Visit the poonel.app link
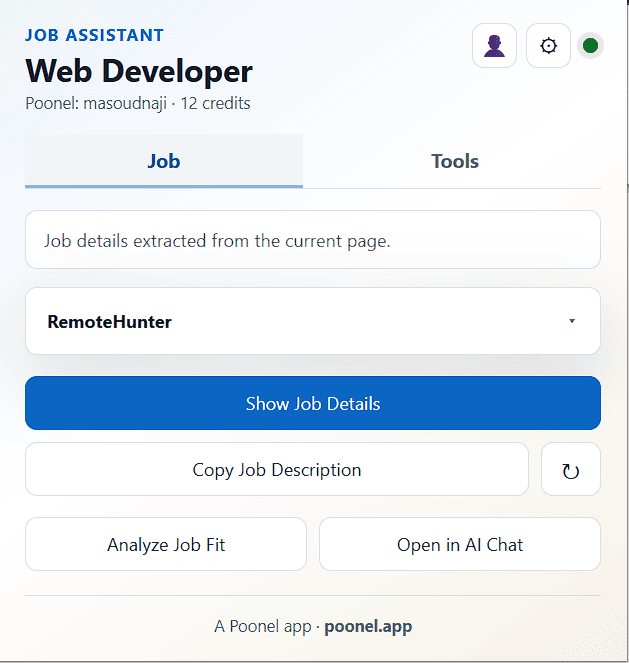 tap(368, 626)
